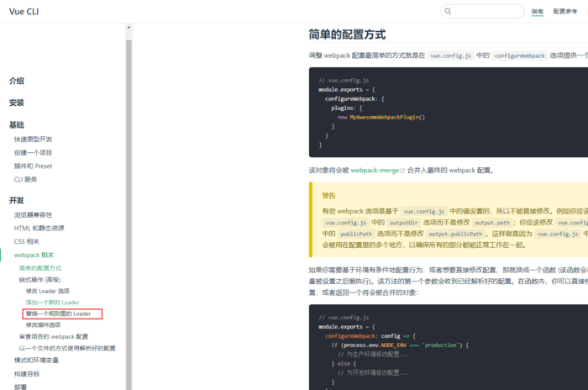The width and height of the screenshot is (588, 390).
Task: Jump to 审查项目的 webpack 配置 section
Action: (54, 337)
